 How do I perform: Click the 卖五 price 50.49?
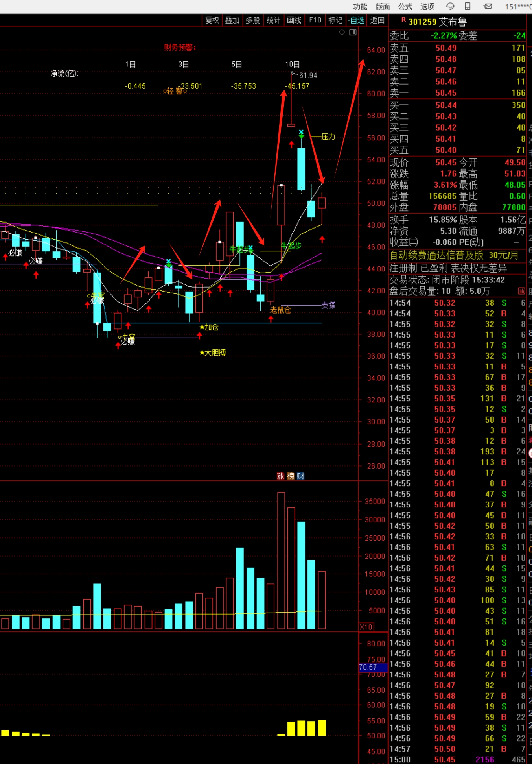[x=446, y=48]
